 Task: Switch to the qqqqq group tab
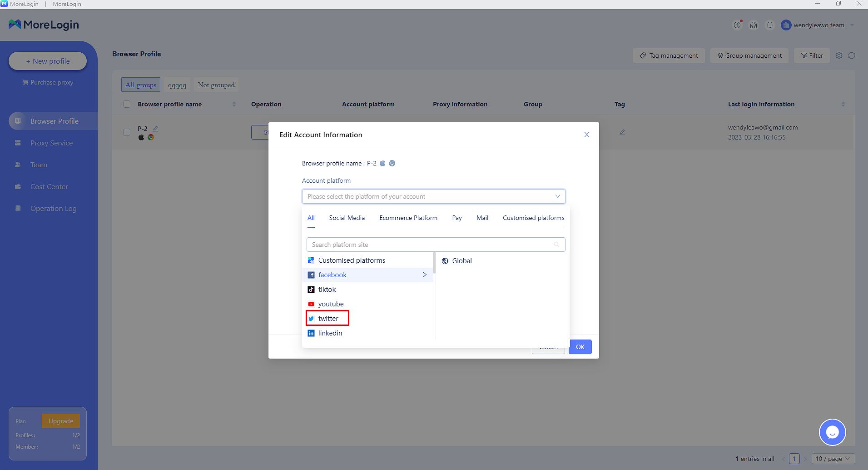(177, 85)
